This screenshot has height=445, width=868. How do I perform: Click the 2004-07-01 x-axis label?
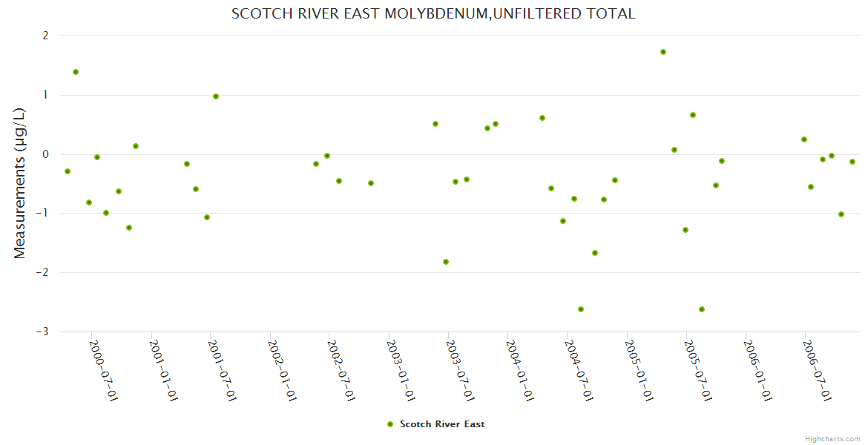tap(579, 370)
